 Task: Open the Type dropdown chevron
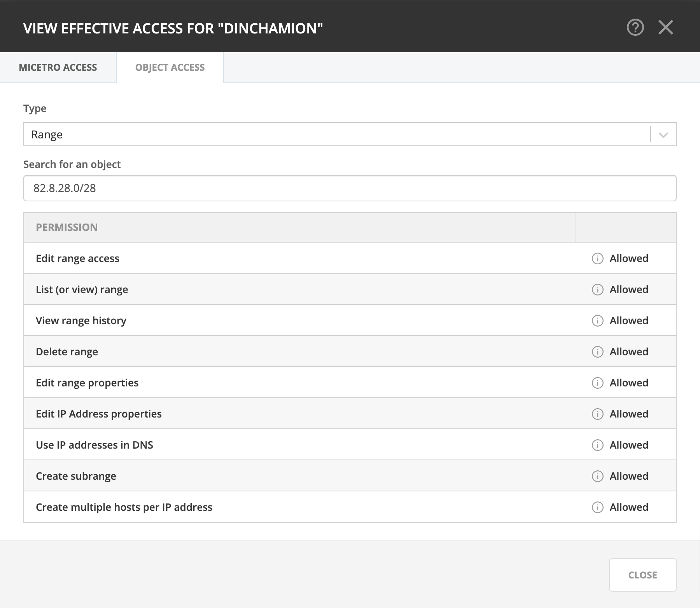(663, 135)
